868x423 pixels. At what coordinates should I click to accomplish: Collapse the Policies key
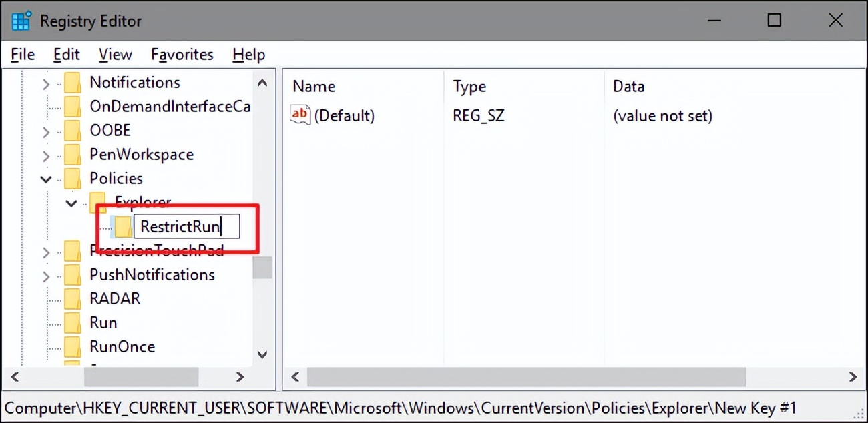tap(45, 179)
